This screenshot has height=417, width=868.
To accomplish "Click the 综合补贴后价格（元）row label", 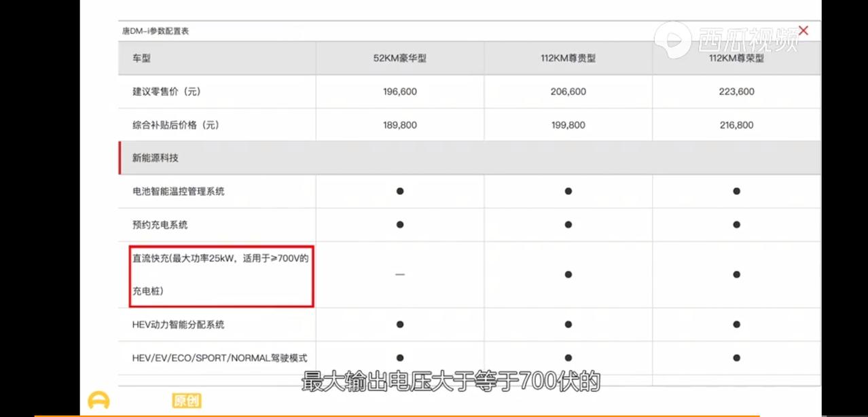I will [176, 125].
